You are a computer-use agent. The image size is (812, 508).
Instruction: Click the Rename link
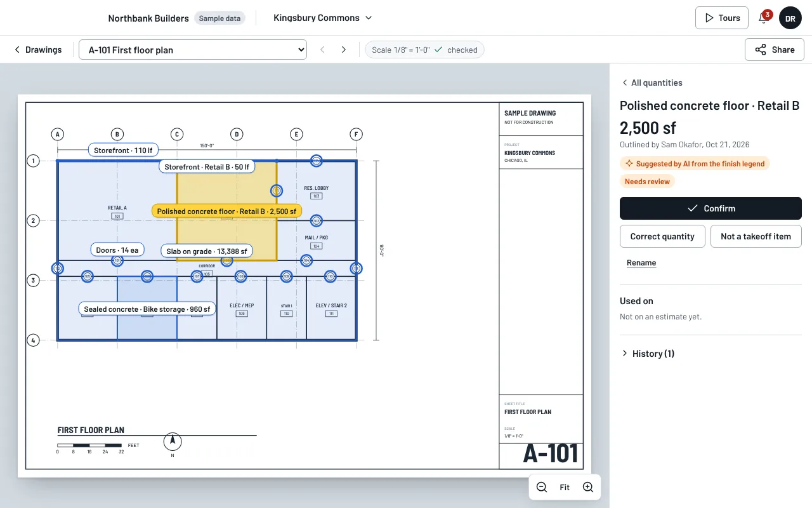coord(641,263)
